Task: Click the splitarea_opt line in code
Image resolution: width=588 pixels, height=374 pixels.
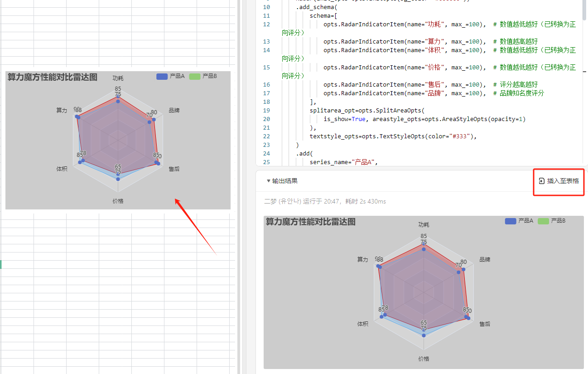Action: [x=366, y=110]
